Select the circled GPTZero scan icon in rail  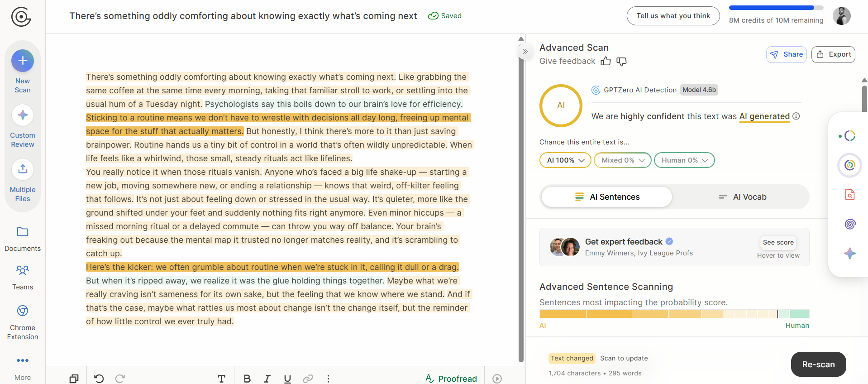[849, 165]
